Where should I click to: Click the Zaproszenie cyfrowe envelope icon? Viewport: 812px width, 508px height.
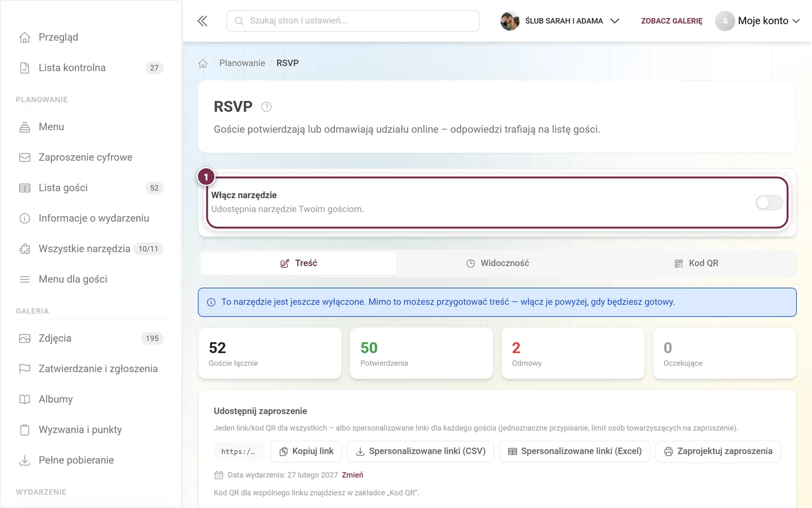[25, 157]
